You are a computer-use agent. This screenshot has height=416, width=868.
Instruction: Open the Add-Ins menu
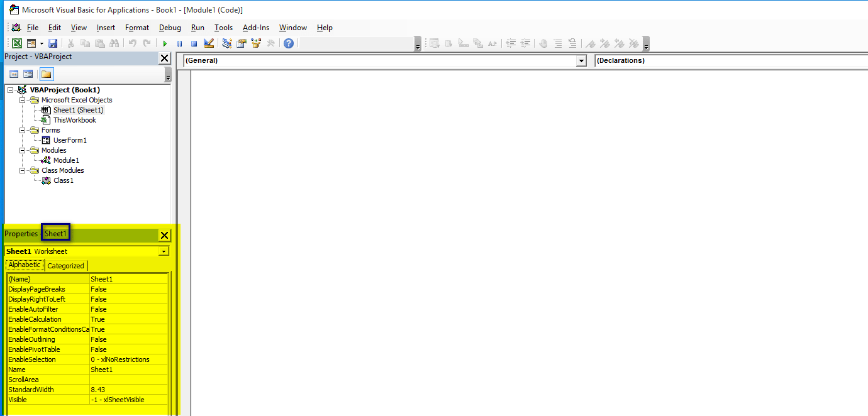[x=256, y=28]
